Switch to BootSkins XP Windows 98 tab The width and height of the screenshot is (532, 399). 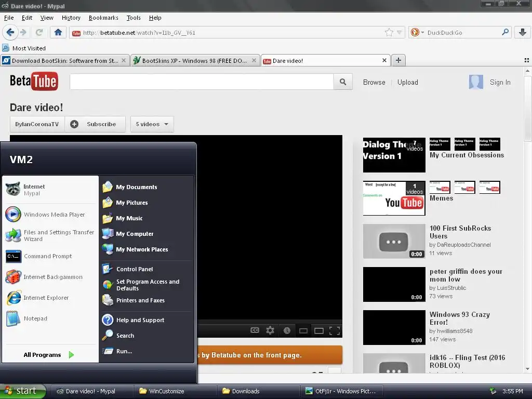click(194, 60)
